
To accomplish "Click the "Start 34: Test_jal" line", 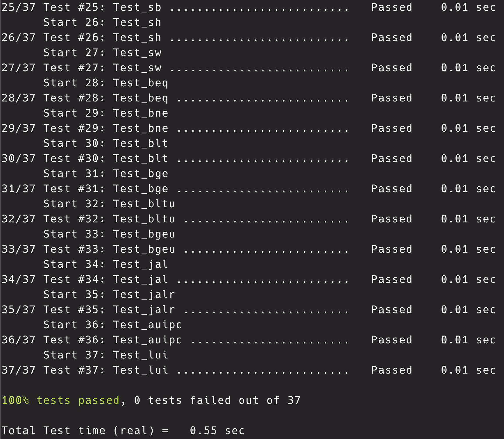I will [x=106, y=264].
